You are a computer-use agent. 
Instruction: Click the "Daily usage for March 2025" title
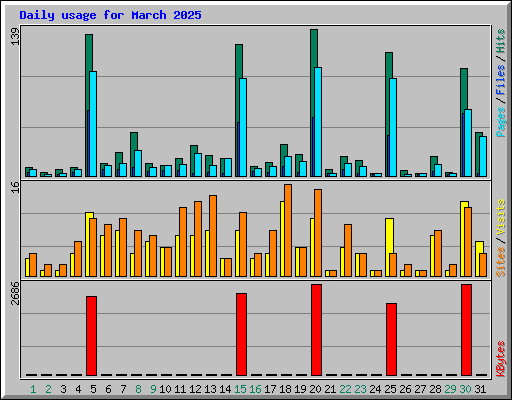pyautogui.click(x=110, y=15)
